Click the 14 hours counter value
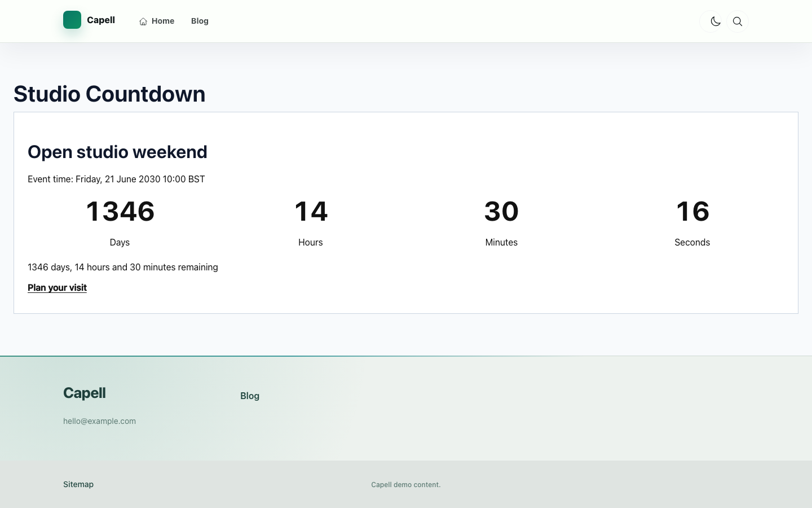This screenshot has height=508, width=812. coord(311,211)
